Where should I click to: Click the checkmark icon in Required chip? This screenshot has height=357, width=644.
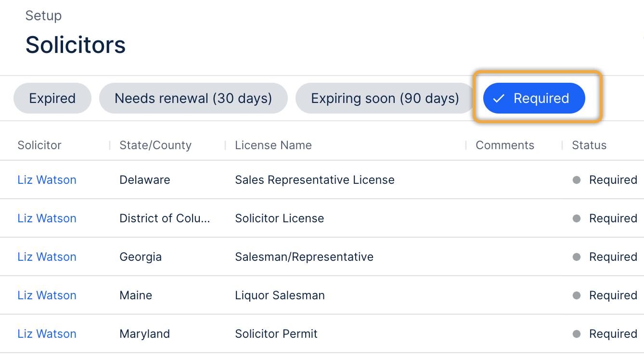[x=499, y=99]
